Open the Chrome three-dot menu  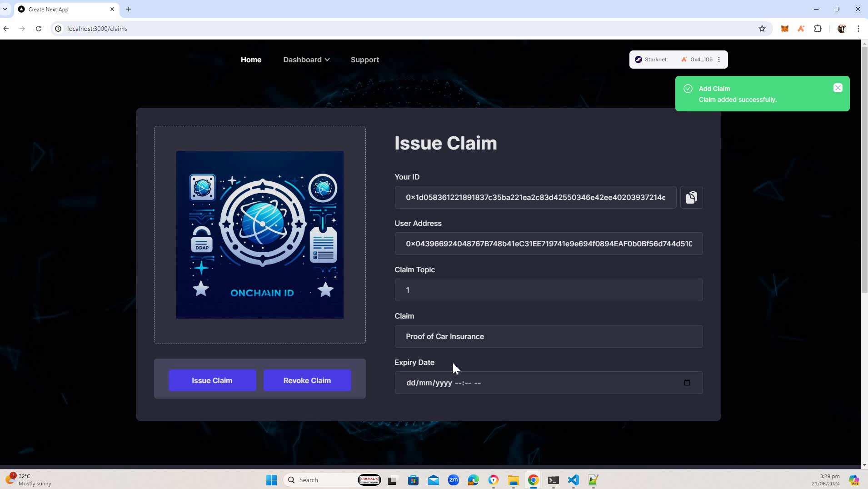pyautogui.click(x=858, y=29)
